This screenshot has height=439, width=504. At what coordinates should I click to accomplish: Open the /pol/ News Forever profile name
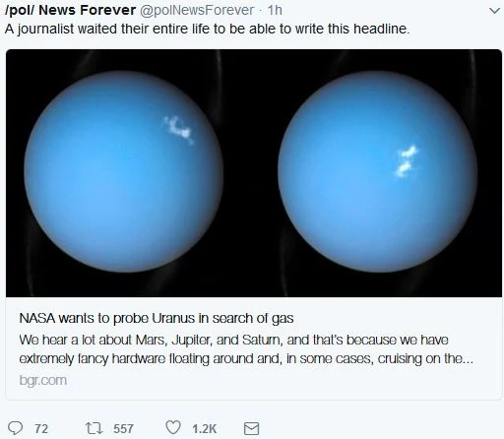pyautogui.click(x=71, y=10)
